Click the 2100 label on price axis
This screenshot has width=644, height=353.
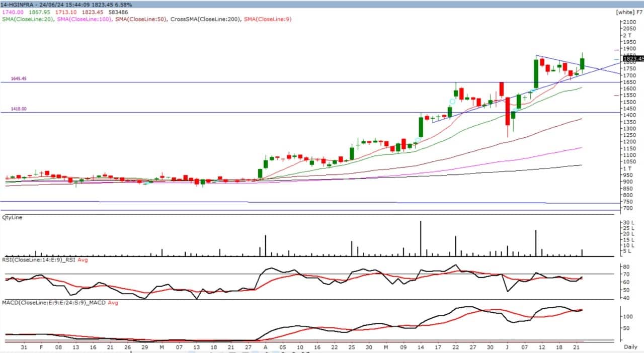click(628, 23)
